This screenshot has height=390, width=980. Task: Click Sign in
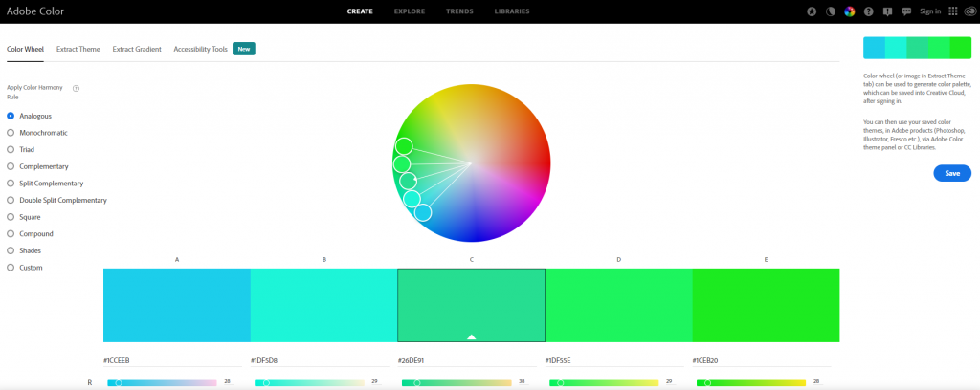930,11
